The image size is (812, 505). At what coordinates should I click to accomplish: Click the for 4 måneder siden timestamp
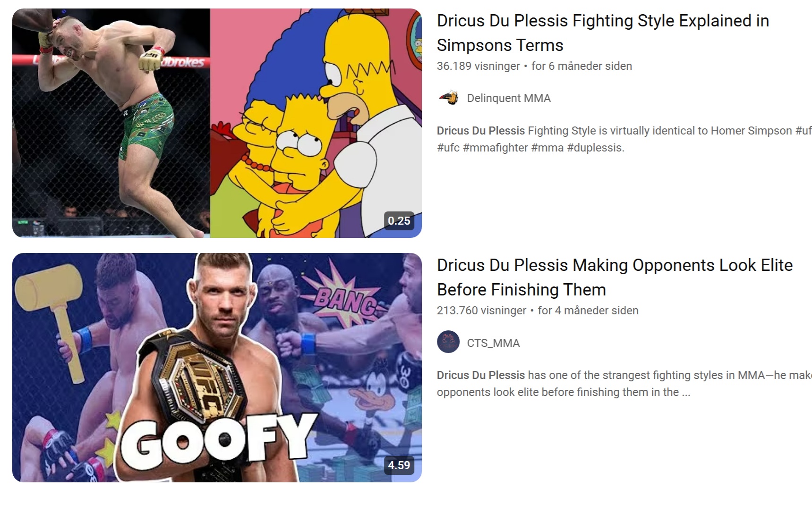pyautogui.click(x=588, y=311)
